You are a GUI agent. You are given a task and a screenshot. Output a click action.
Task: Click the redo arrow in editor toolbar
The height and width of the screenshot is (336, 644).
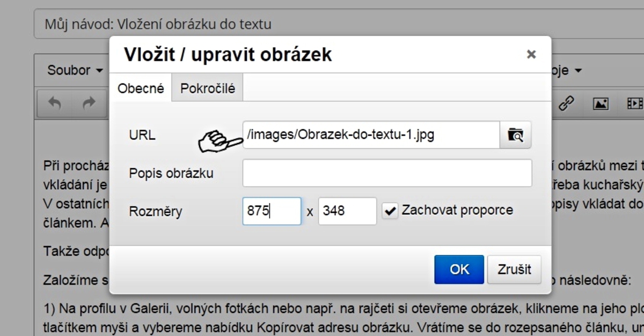(x=89, y=103)
